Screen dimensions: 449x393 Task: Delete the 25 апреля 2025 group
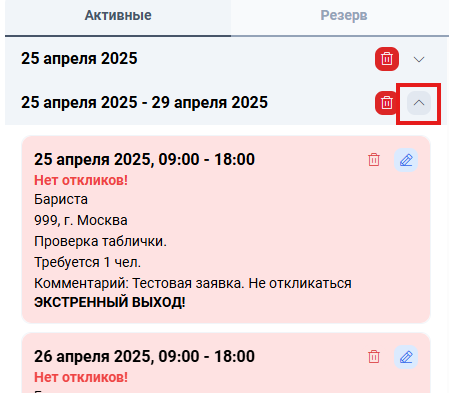point(387,59)
